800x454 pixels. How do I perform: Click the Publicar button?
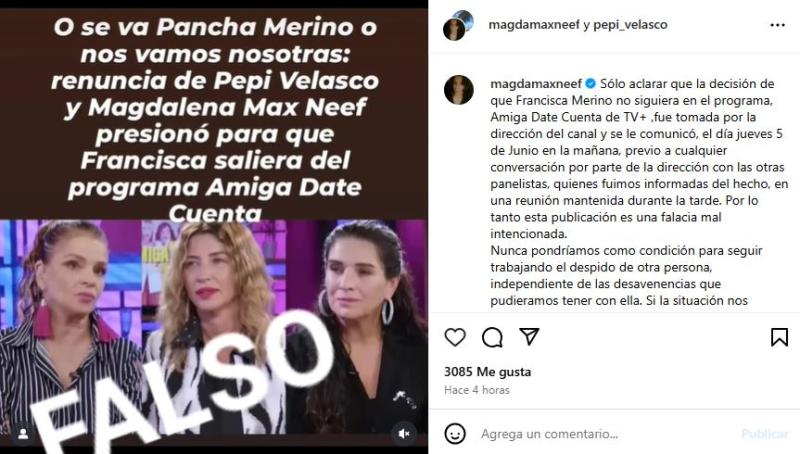(764, 434)
